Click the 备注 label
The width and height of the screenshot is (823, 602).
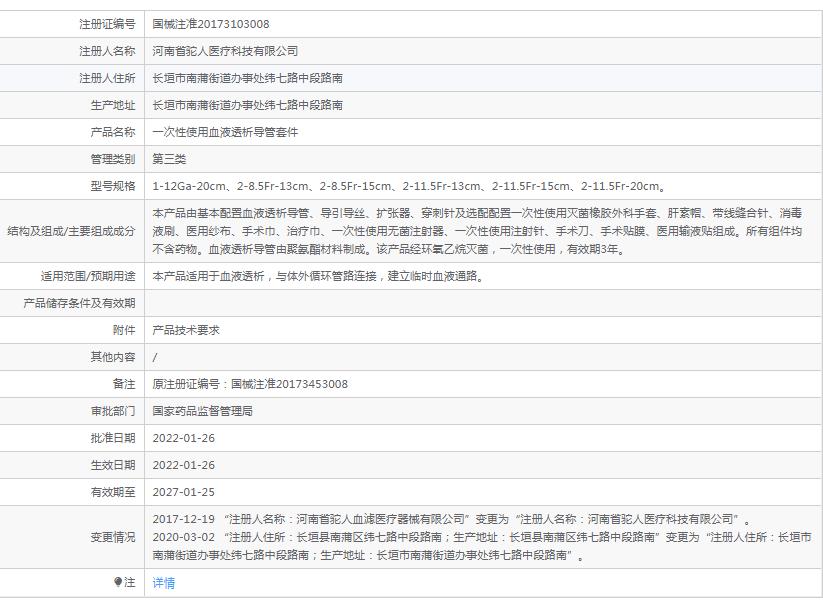click(x=124, y=384)
